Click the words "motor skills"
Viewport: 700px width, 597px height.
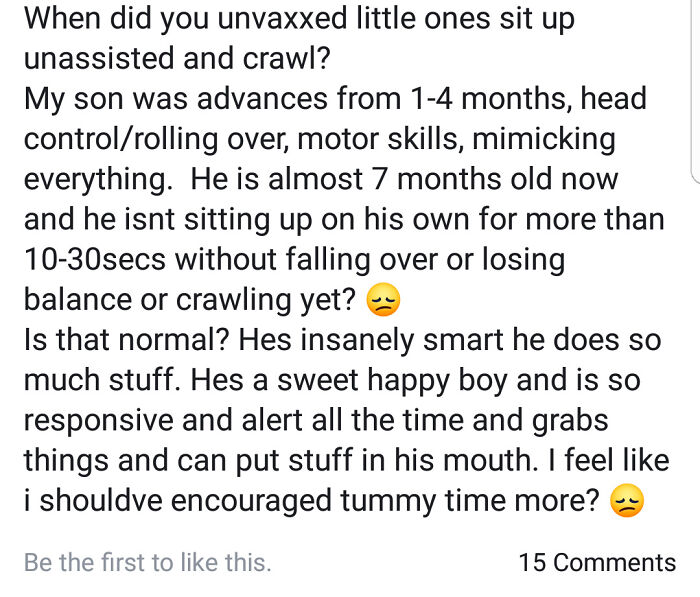398,139
